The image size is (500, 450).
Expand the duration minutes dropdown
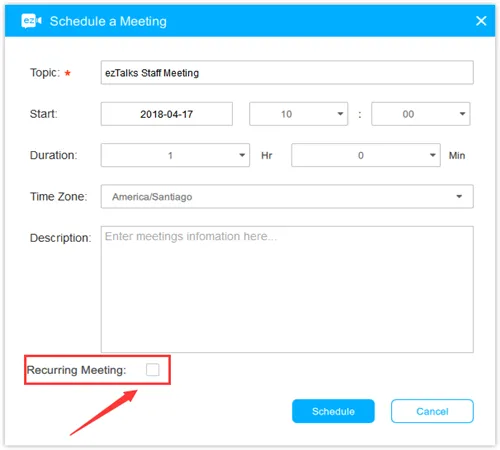click(x=366, y=155)
